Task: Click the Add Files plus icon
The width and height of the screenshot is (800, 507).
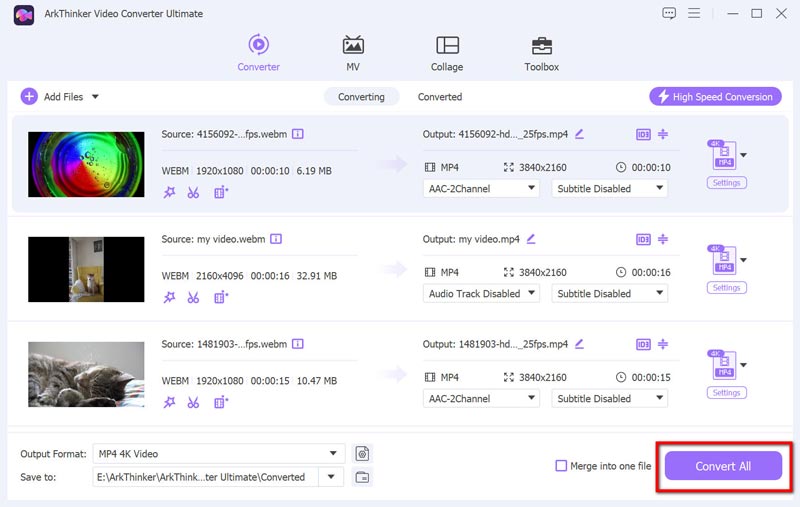Action: point(29,96)
